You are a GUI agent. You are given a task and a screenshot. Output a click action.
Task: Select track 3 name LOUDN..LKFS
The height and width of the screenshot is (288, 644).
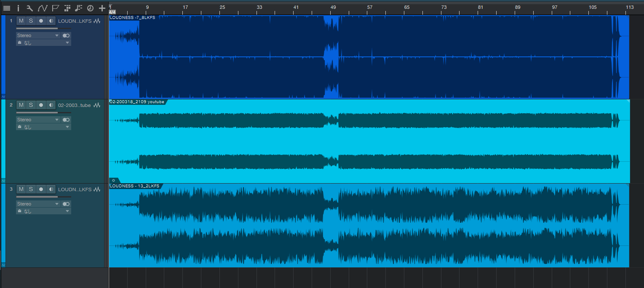[75, 189]
